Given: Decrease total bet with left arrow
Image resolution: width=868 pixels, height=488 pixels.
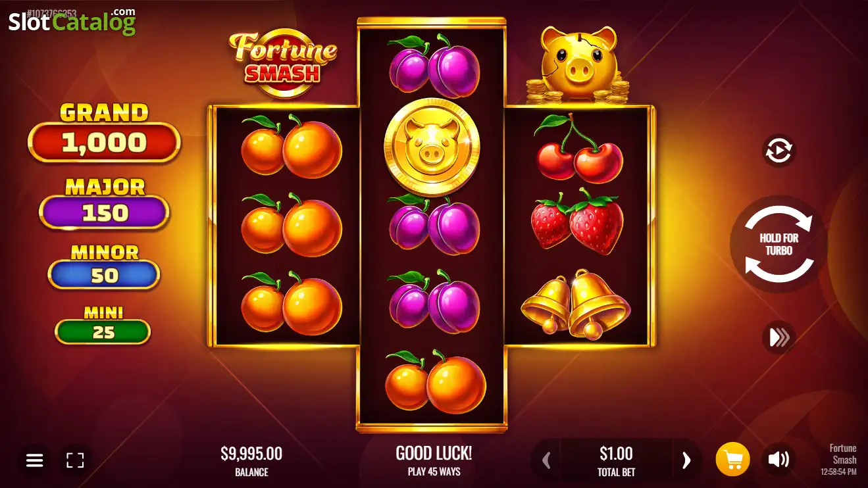Looking at the screenshot, I should (546, 460).
